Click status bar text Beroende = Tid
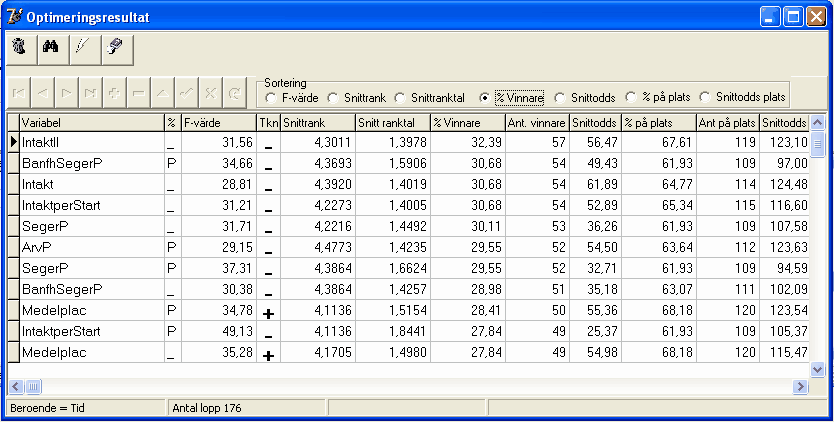This screenshot has width=834, height=422. pyautogui.click(x=47, y=409)
